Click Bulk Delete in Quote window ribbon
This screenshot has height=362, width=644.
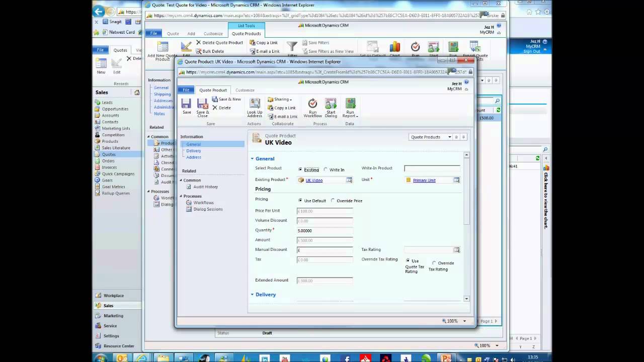pos(210,51)
